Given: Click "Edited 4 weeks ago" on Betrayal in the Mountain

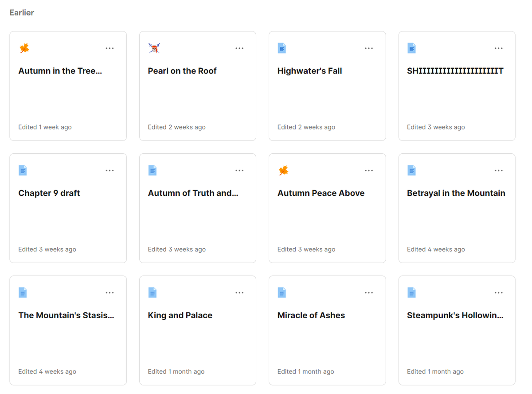Looking at the screenshot, I should pyautogui.click(x=436, y=250).
